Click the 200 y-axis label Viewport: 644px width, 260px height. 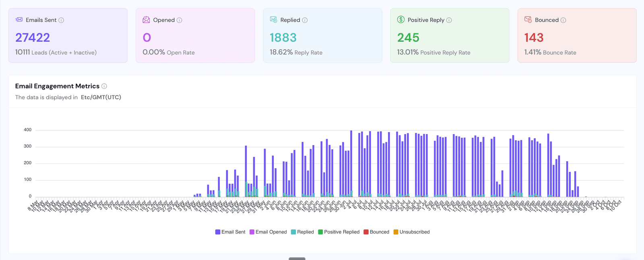pos(28,163)
